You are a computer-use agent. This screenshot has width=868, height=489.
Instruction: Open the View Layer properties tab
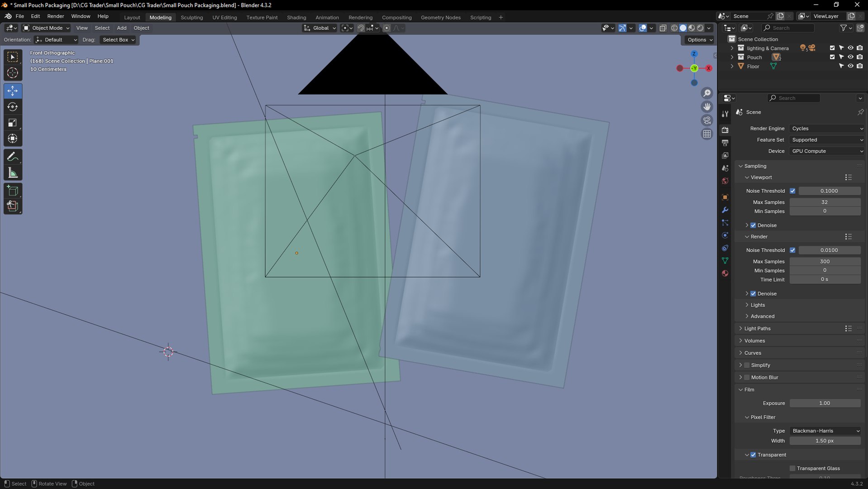pyautogui.click(x=725, y=155)
